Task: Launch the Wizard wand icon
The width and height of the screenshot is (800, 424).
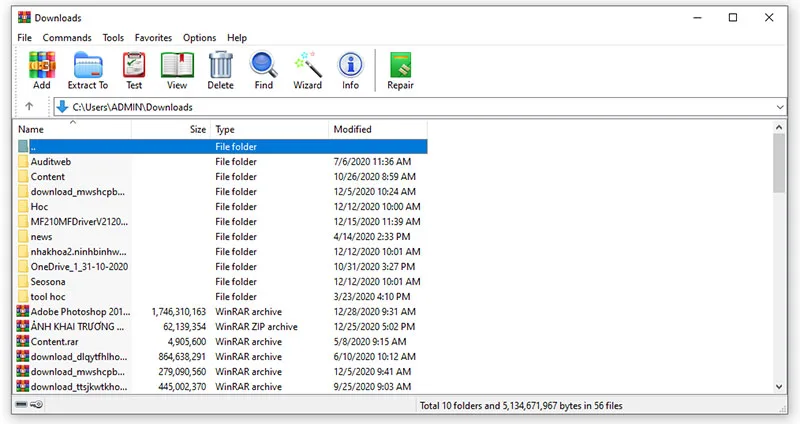Action: pos(308,65)
